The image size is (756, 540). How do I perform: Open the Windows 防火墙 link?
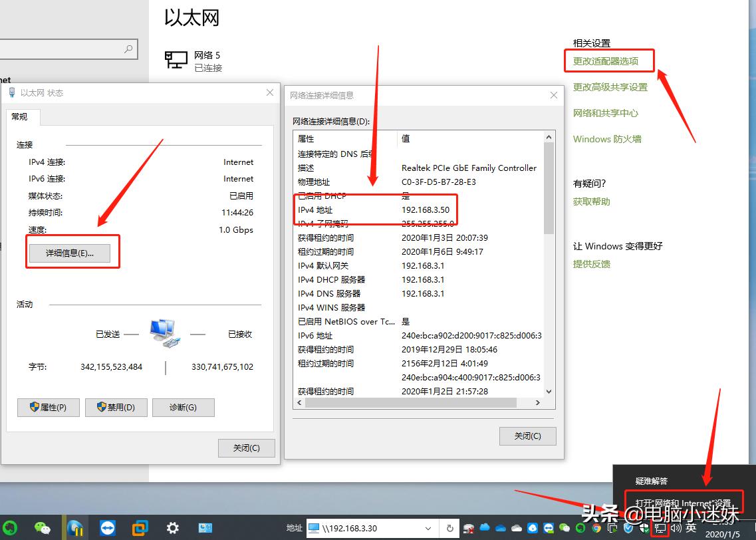(607, 138)
